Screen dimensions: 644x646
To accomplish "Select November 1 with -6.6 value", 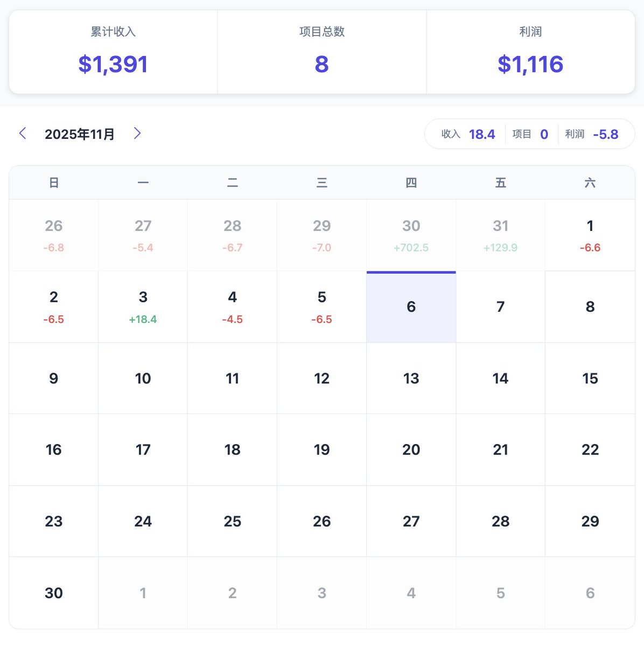I will pos(590,235).
